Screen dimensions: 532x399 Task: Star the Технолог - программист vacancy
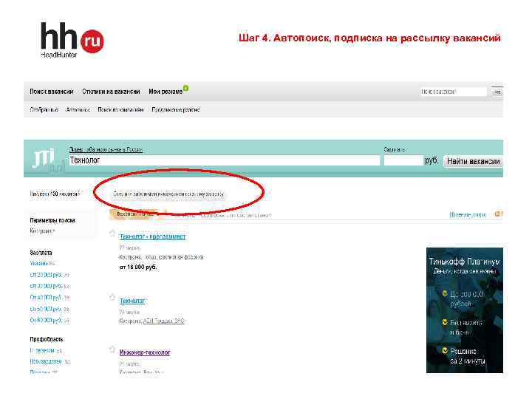tap(112, 233)
